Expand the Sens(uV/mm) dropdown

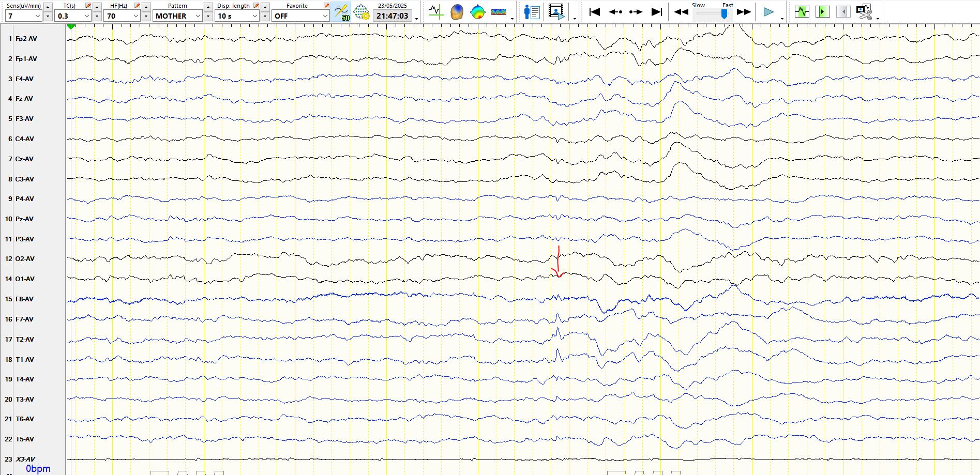tap(37, 16)
